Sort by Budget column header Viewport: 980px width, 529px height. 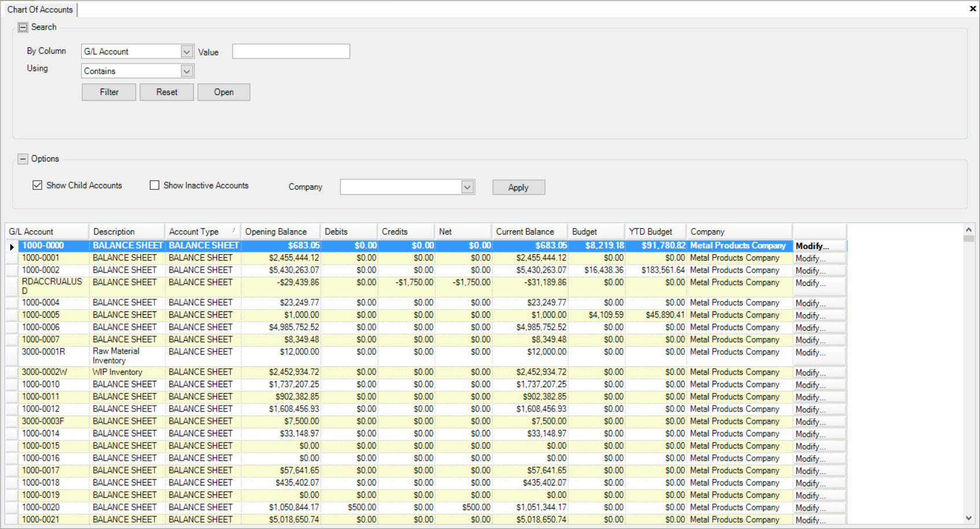[x=596, y=232]
